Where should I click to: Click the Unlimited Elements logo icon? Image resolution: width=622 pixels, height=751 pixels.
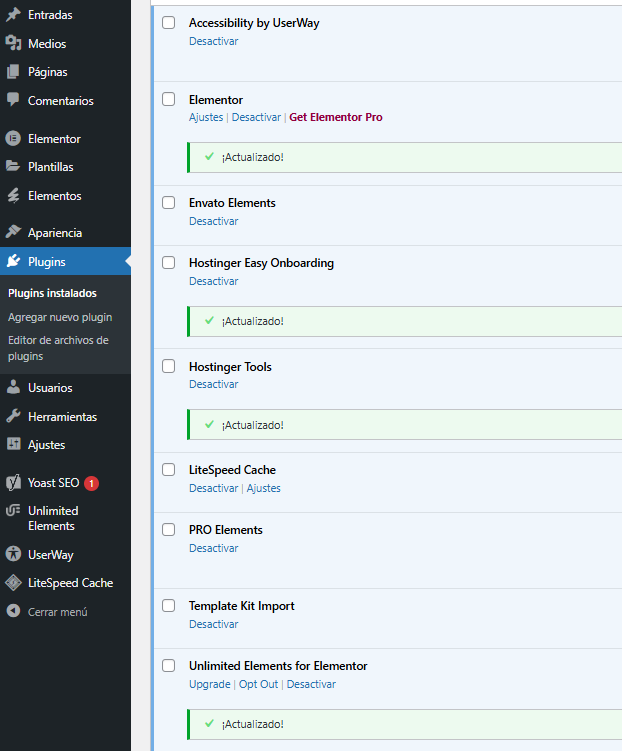pos(13,511)
